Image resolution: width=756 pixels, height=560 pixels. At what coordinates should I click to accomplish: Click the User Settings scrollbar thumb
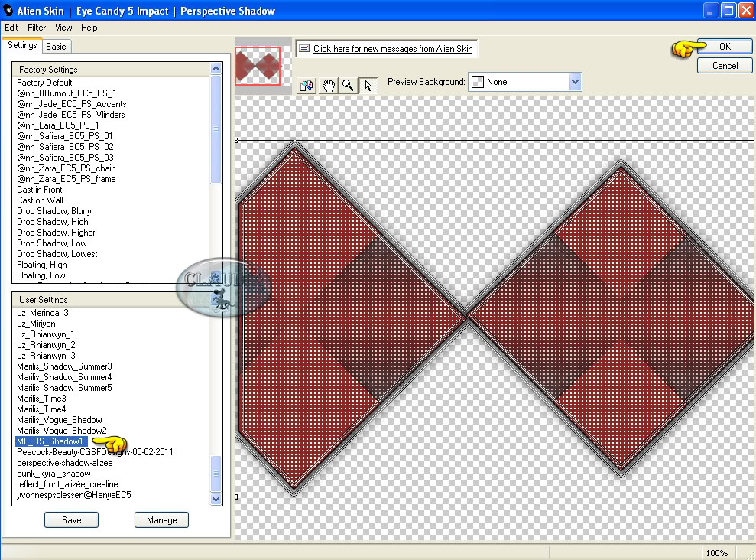tap(216, 474)
